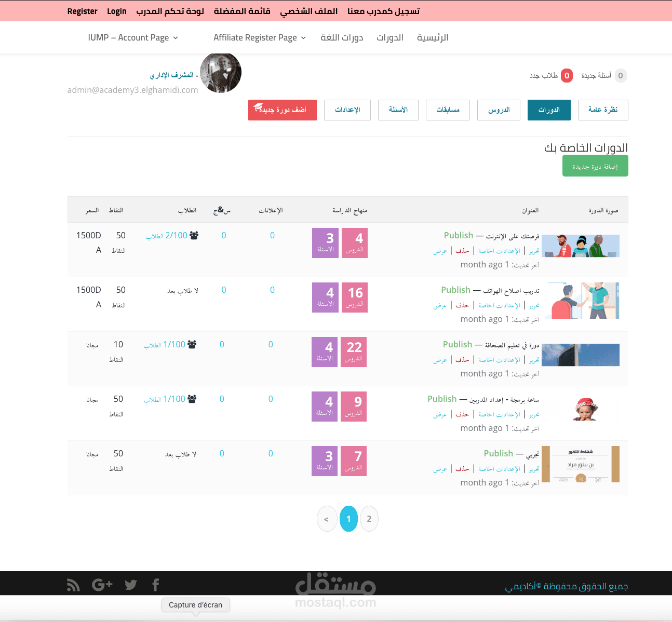Click group icon in ساعة برمجة row

click(192, 399)
